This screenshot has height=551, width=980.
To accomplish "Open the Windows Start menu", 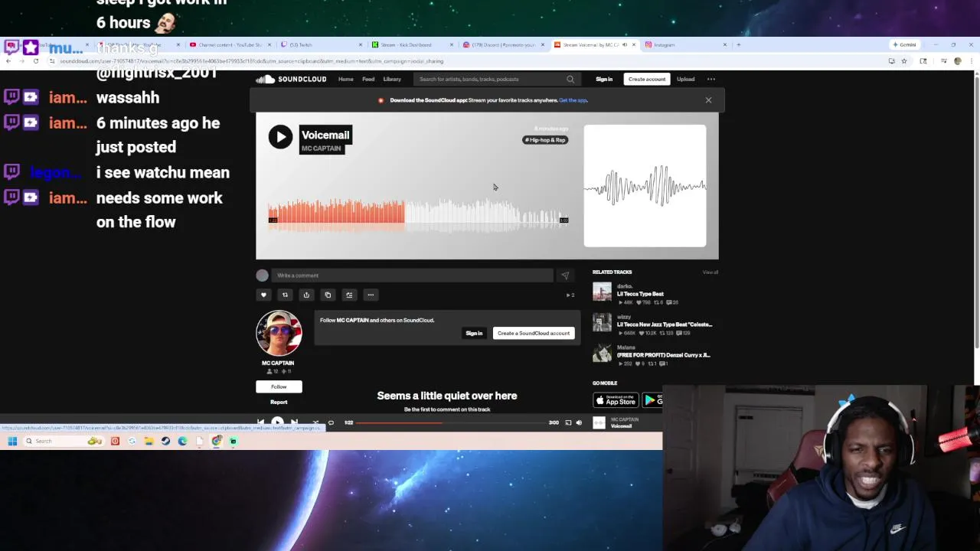I will point(12,441).
